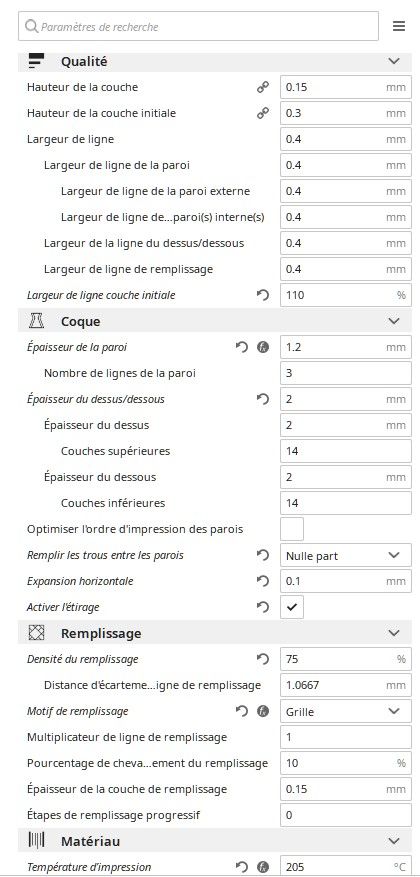Click the Paramètres de recherche search field
The width and height of the screenshot is (420, 877).
198,26
